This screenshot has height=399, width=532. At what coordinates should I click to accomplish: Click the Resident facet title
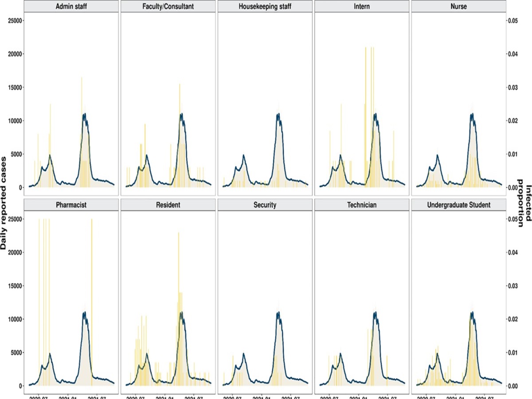tap(168, 205)
